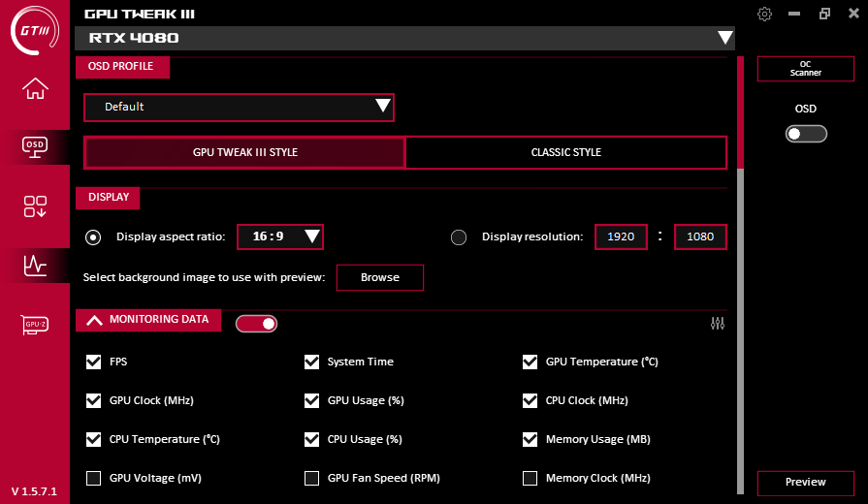This screenshot has height=504, width=868.
Task: Enable GPU Voltage (mV) checkbox
Action: pyautogui.click(x=93, y=478)
